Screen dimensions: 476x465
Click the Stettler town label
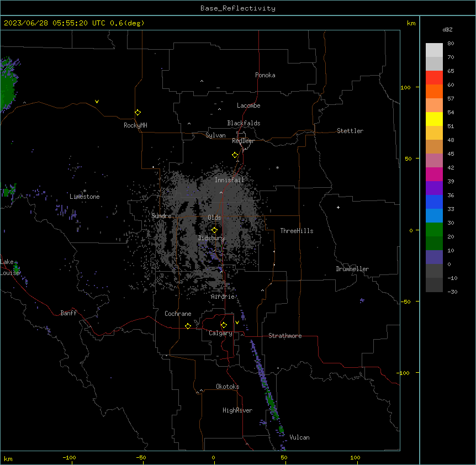tap(350, 131)
